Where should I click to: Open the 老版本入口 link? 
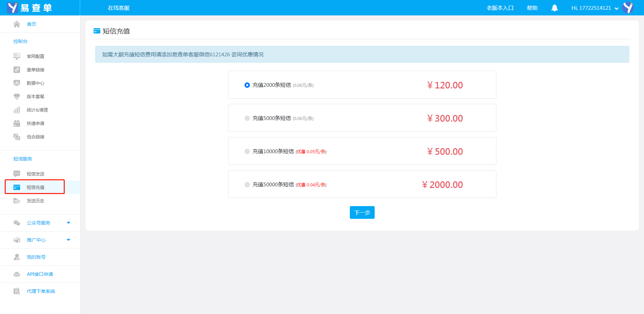(500, 8)
